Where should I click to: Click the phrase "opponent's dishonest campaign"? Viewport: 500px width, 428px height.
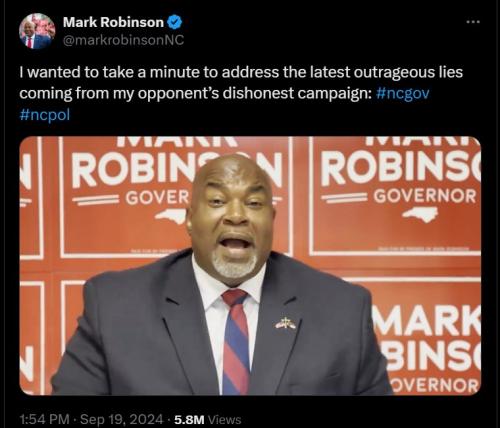click(x=255, y=94)
